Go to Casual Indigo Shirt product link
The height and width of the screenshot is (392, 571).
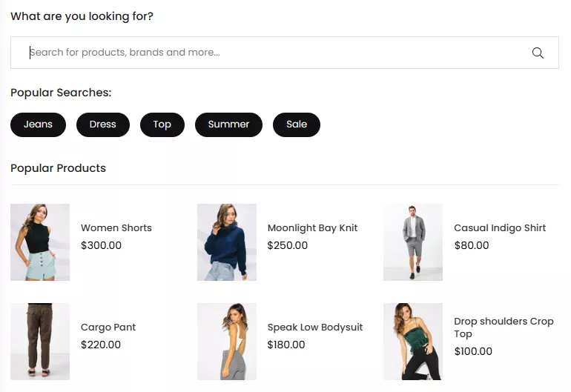pyautogui.click(x=500, y=228)
